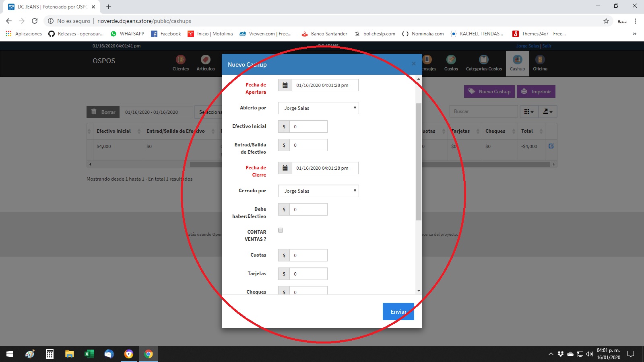Select the Cashup module icon

517,62
